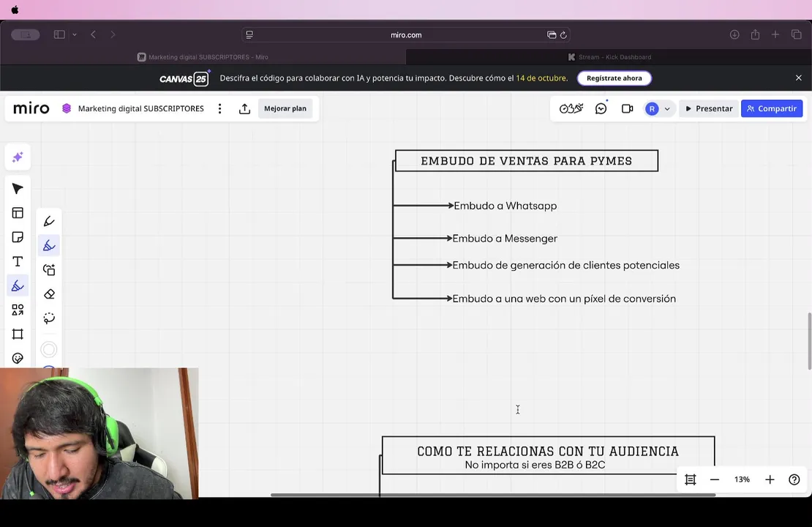The image size is (812, 527).
Task: Open the help question mark
Action: tap(794, 480)
